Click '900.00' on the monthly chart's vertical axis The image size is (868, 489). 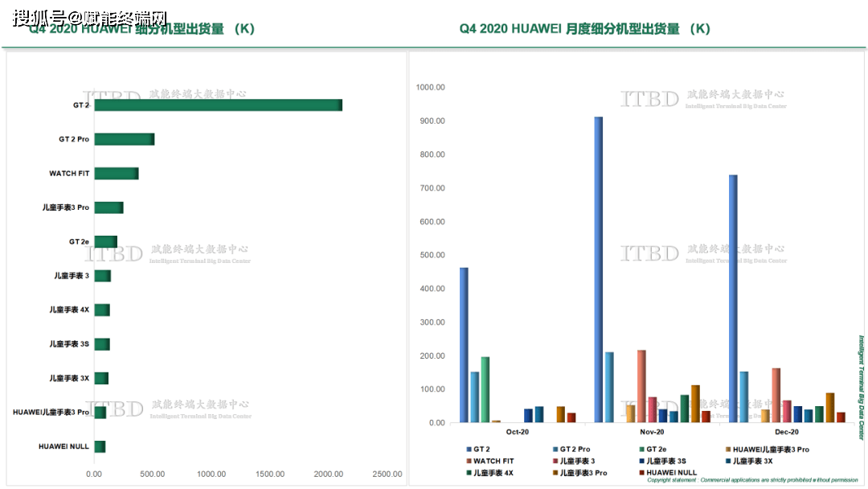click(x=432, y=121)
